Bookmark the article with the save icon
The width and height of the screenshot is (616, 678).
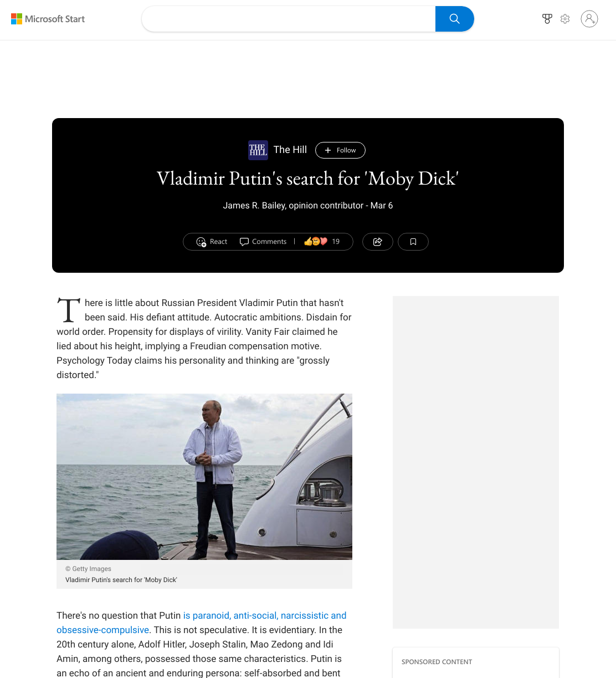point(413,242)
